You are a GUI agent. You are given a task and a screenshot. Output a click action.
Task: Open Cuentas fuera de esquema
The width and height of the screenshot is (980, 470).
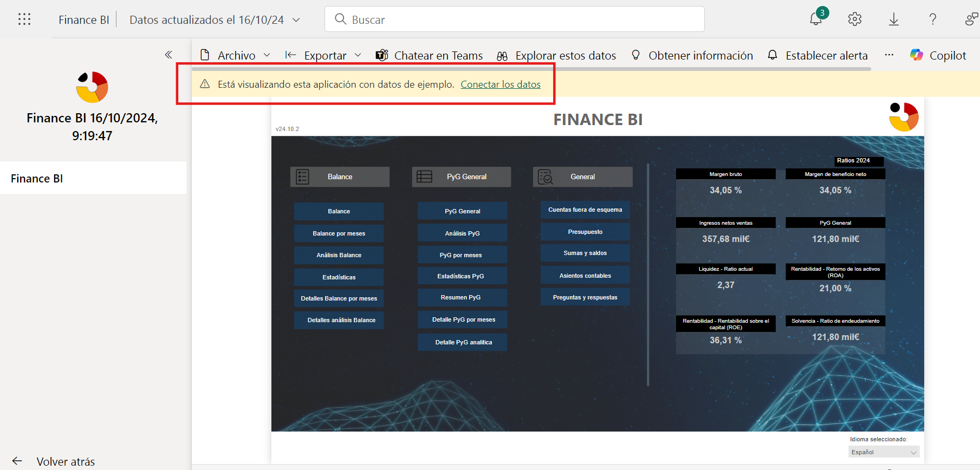[585, 210]
